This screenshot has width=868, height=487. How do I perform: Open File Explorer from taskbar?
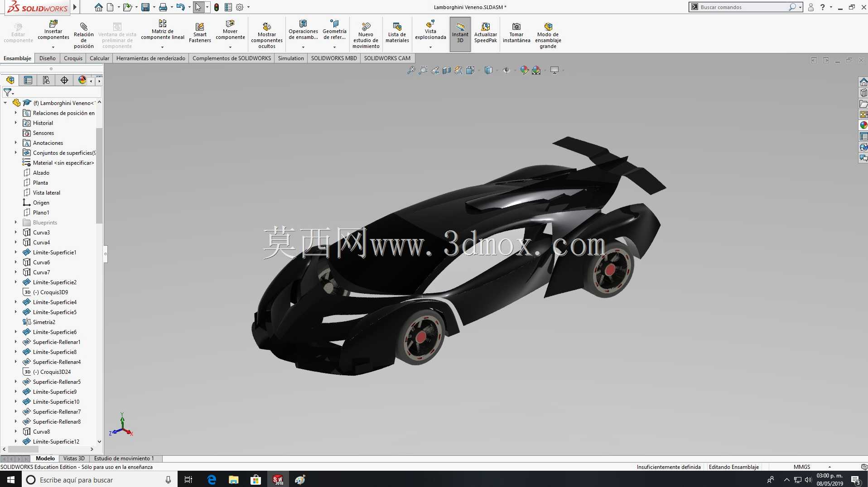pyautogui.click(x=233, y=479)
